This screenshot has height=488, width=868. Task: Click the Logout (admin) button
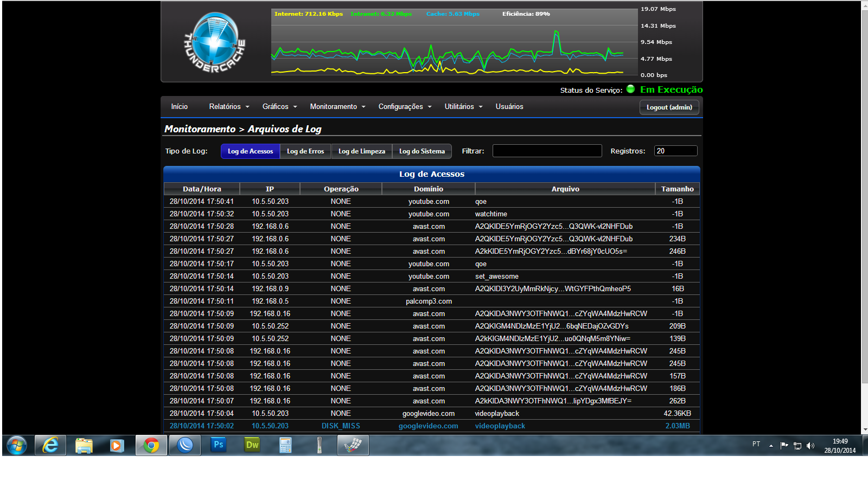(x=669, y=107)
